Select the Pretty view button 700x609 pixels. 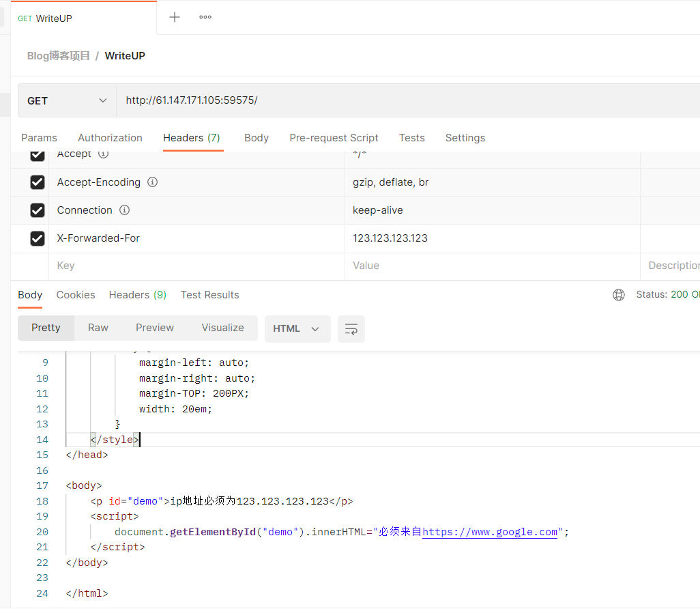tap(46, 328)
